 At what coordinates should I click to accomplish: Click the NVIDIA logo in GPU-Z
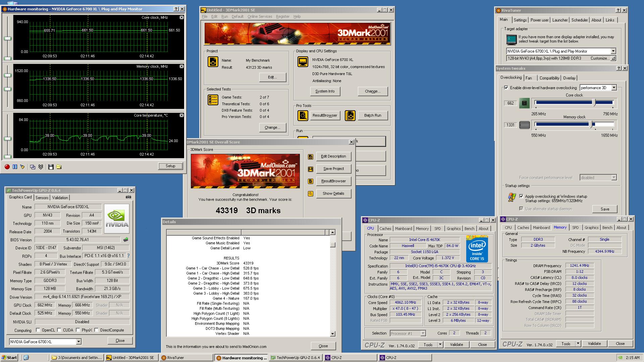[x=117, y=218]
